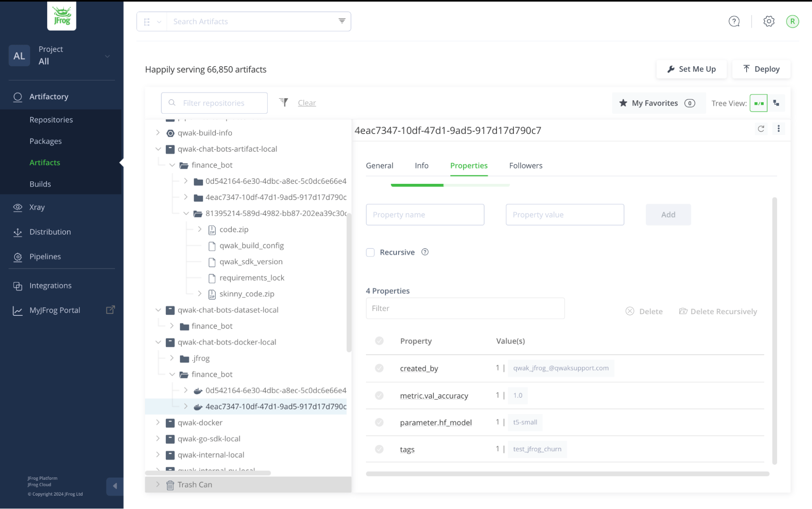Open the Xray security scan panel
The image size is (812, 509).
pyautogui.click(x=37, y=207)
